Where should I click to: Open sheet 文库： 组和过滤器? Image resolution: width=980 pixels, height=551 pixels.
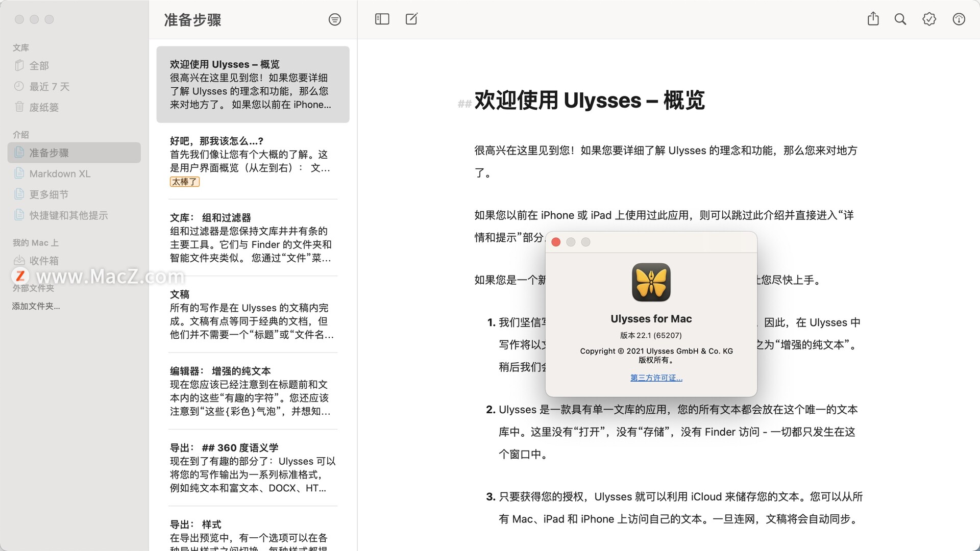(x=253, y=238)
